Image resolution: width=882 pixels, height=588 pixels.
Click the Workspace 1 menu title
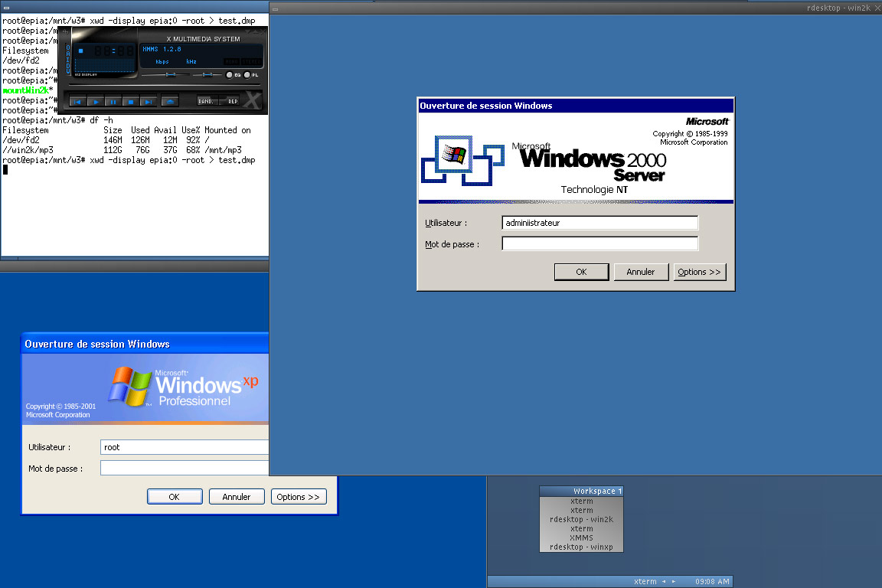click(581, 492)
